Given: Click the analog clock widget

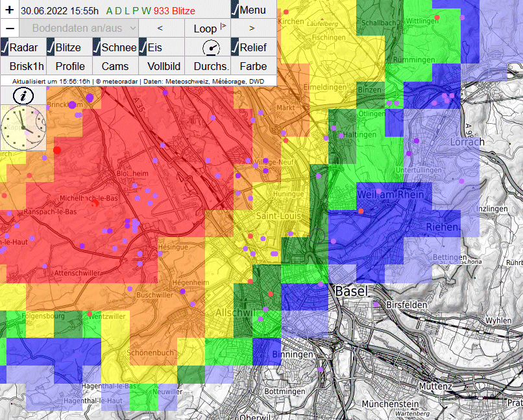Looking at the screenshot, I should [23, 128].
